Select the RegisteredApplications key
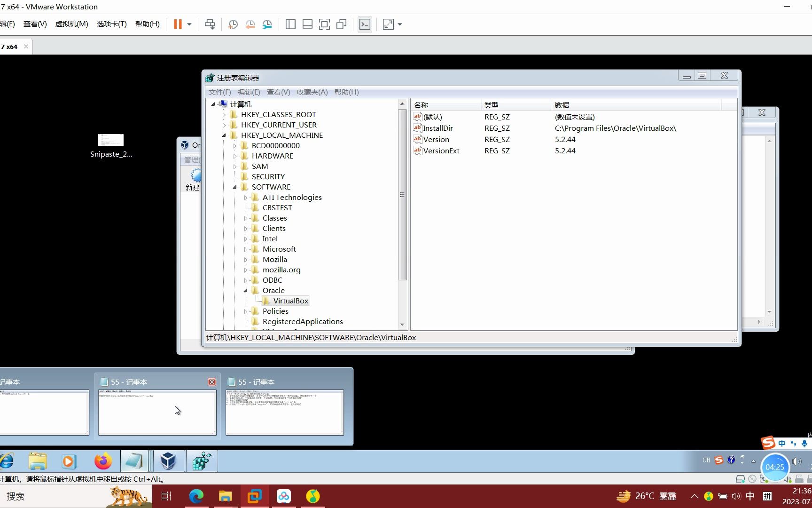The width and height of the screenshot is (812, 508). click(303, 322)
